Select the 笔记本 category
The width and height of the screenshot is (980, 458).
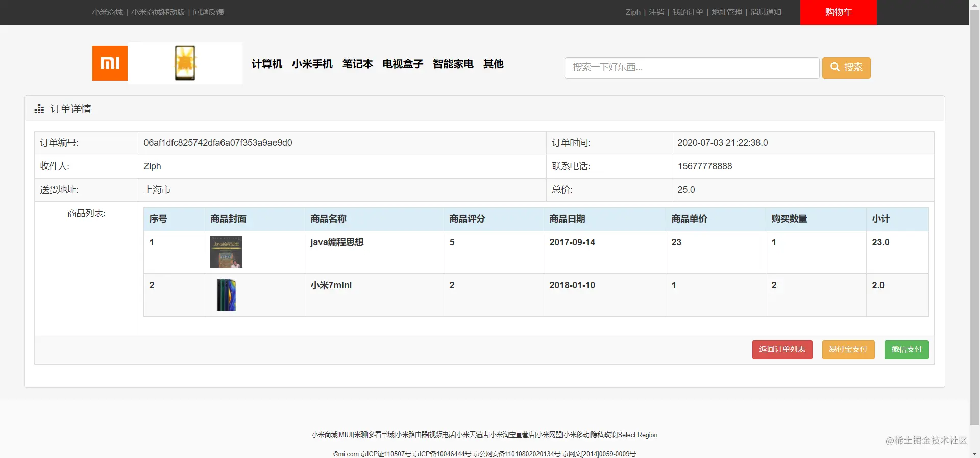pos(357,64)
